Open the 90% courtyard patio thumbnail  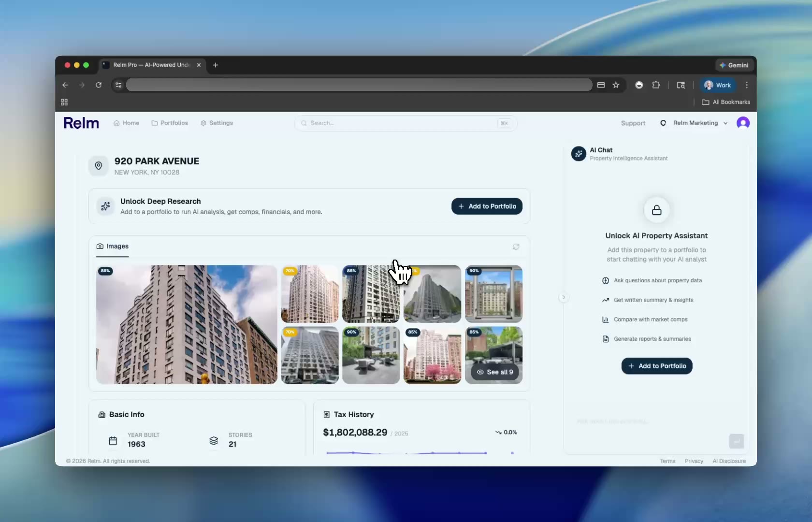[371, 355]
